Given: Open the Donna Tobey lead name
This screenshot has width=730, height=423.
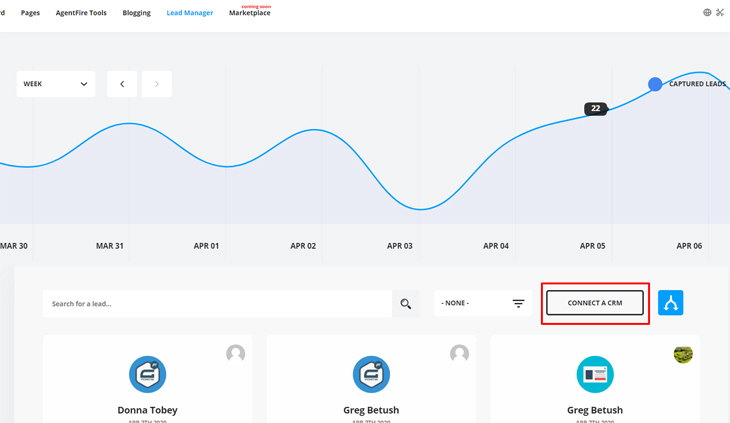Looking at the screenshot, I should (148, 410).
